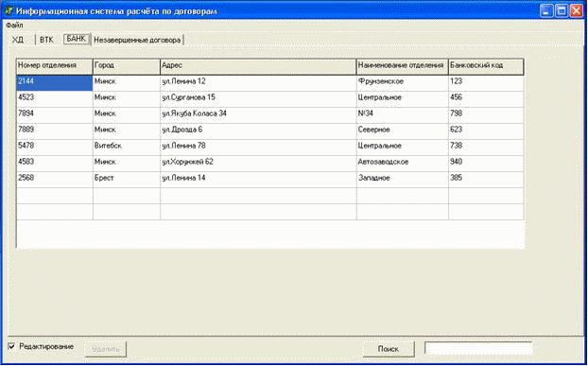Switch to the ХД tab
This screenshot has width=588, height=366.
point(18,40)
